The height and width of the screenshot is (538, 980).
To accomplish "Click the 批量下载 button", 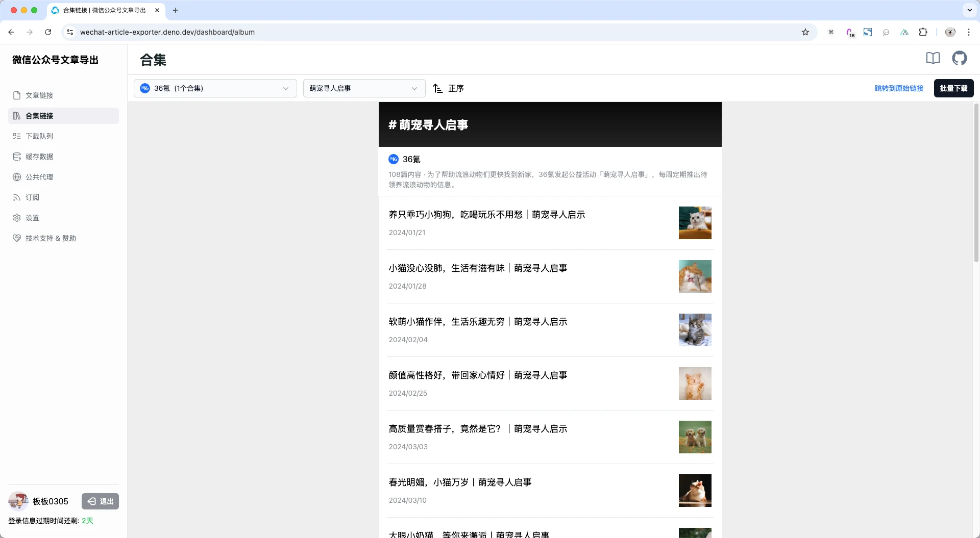I will (x=953, y=88).
